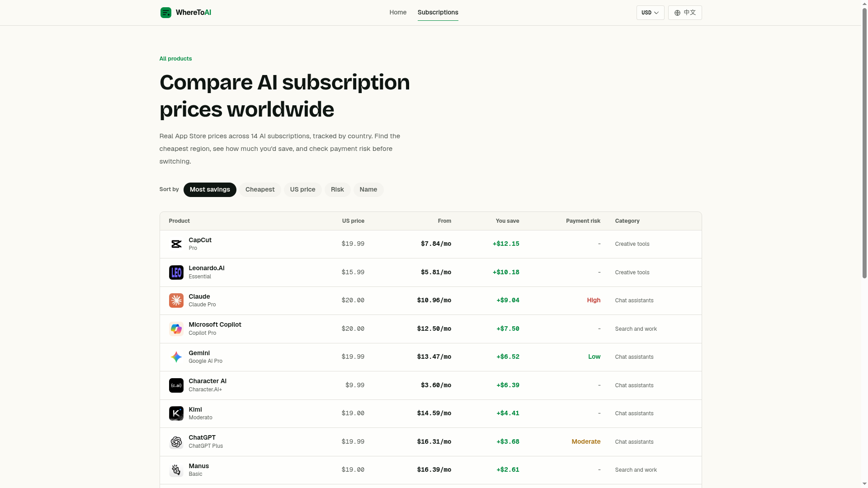Screen dimensions: 868x488
Task: Click the +$10.18 savings value
Action: pyautogui.click(x=506, y=272)
